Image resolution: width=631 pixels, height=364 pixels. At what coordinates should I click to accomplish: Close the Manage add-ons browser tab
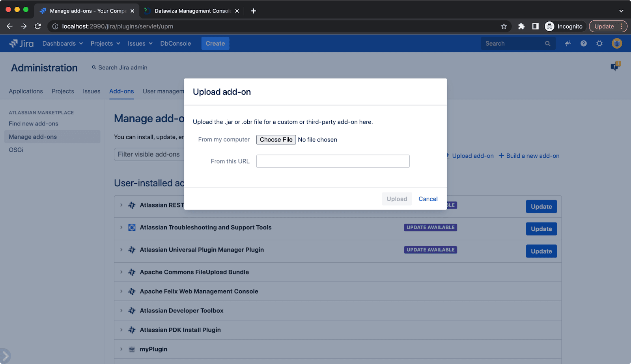(x=133, y=11)
